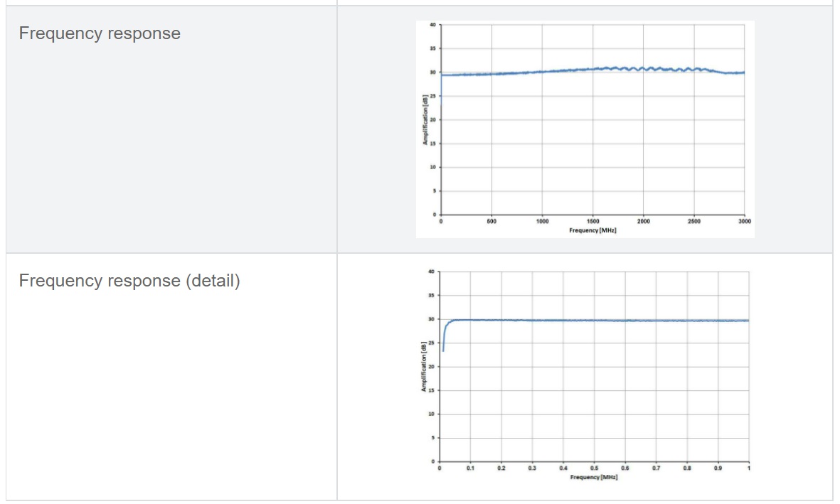840x504 pixels.
Task: Open the 0–3000 MHz frequency response chart
Action: tap(585, 129)
